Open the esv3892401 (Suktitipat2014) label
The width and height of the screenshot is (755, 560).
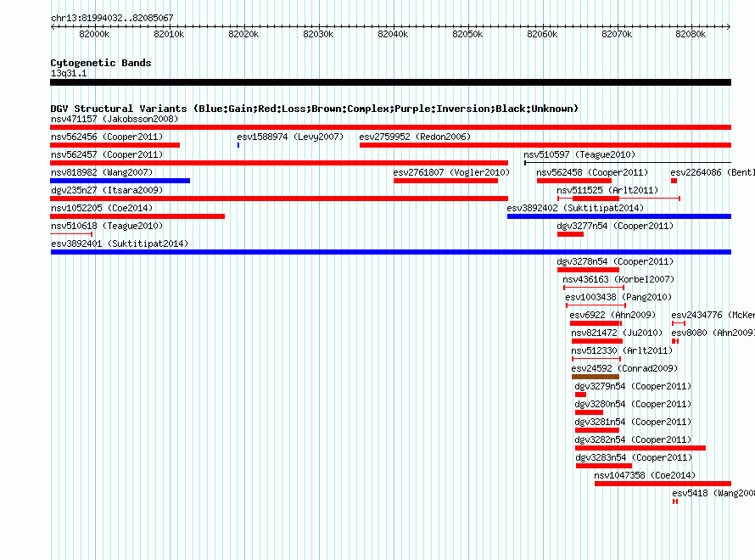click(120, 244)
